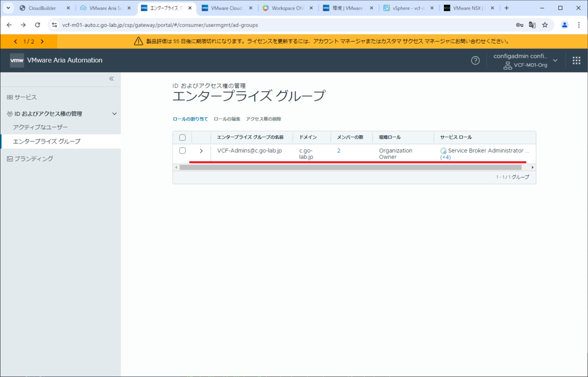Open the member count link 2
This screenshot has width=588, height=377.
coord(339,151)
